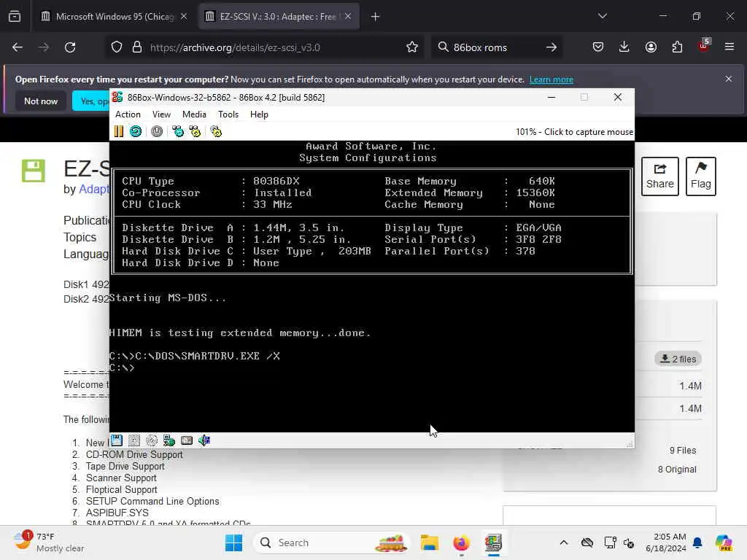The height and width of the screenshot is (560, 747).
Task: Click the Windows Start button
Action: (233, 542)
